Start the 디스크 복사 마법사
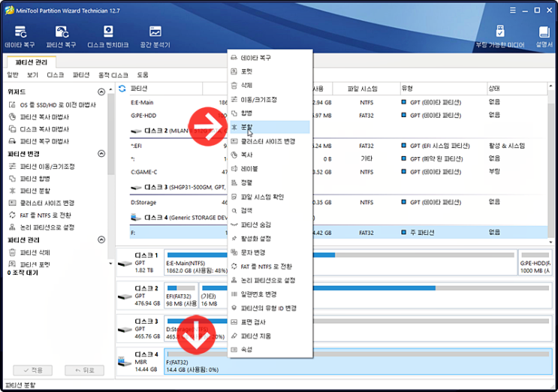 point(39,129)
